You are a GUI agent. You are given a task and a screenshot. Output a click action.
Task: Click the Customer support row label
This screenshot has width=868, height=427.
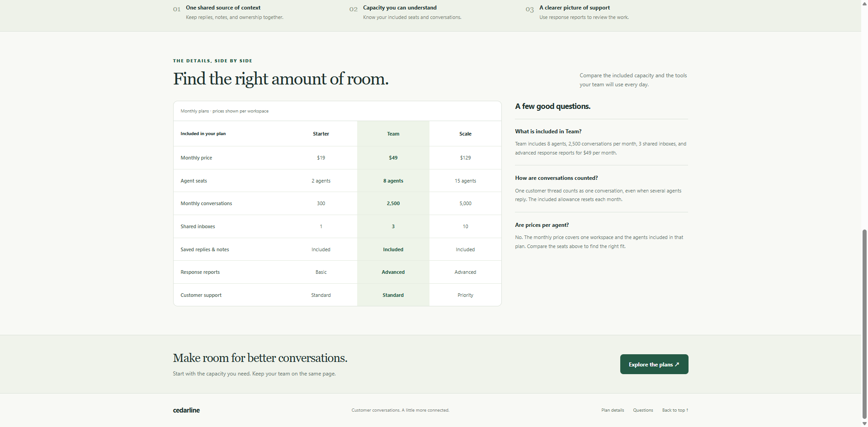(201, 295)
